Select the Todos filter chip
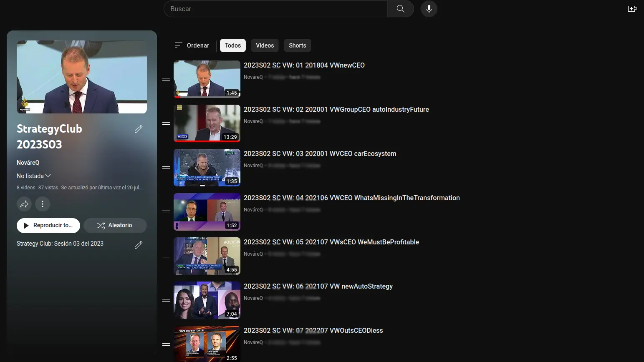 (x=233, y=45)
